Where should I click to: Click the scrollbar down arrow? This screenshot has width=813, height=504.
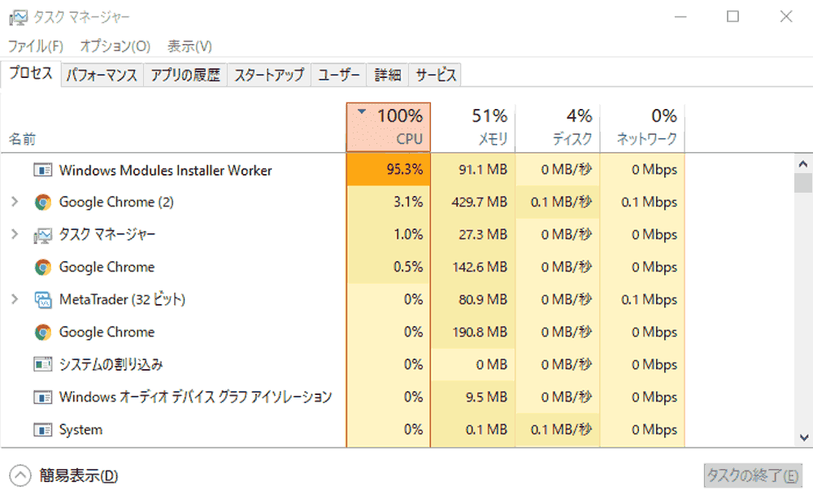click(803, 437)
